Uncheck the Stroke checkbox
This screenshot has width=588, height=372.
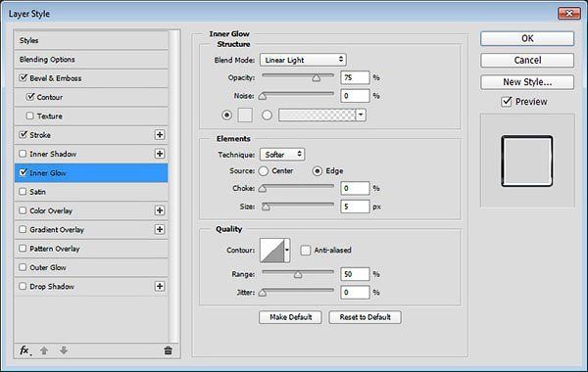(23, 134)
